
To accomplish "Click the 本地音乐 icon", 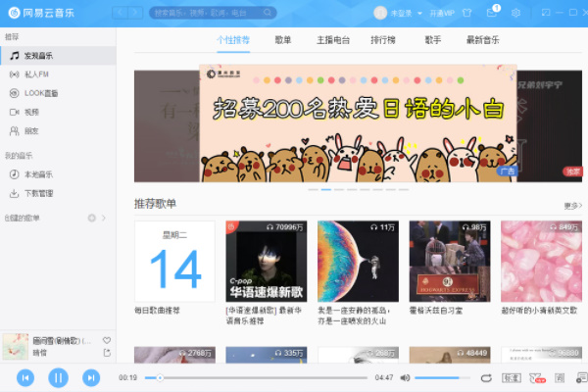I will [x=15, y=174].
